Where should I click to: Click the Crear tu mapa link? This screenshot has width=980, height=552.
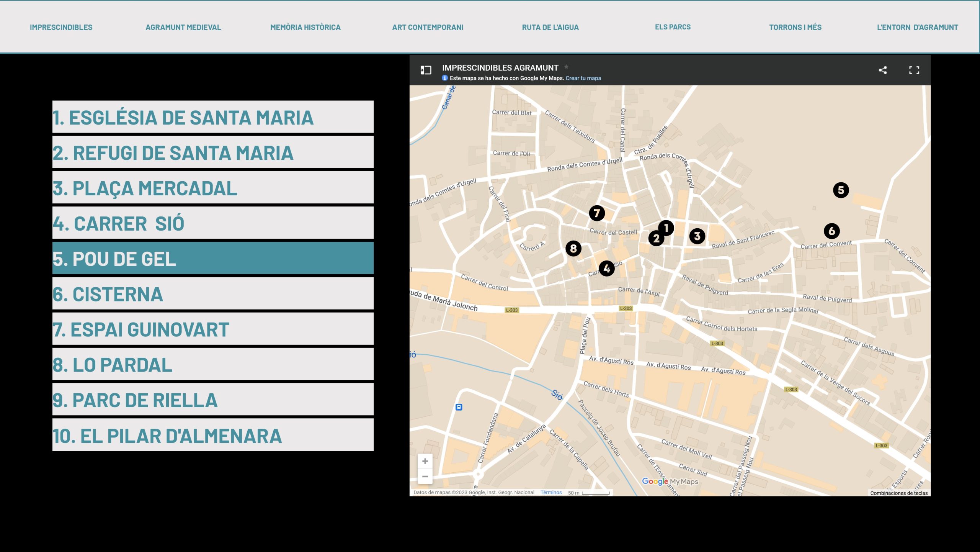pos(583,78)
